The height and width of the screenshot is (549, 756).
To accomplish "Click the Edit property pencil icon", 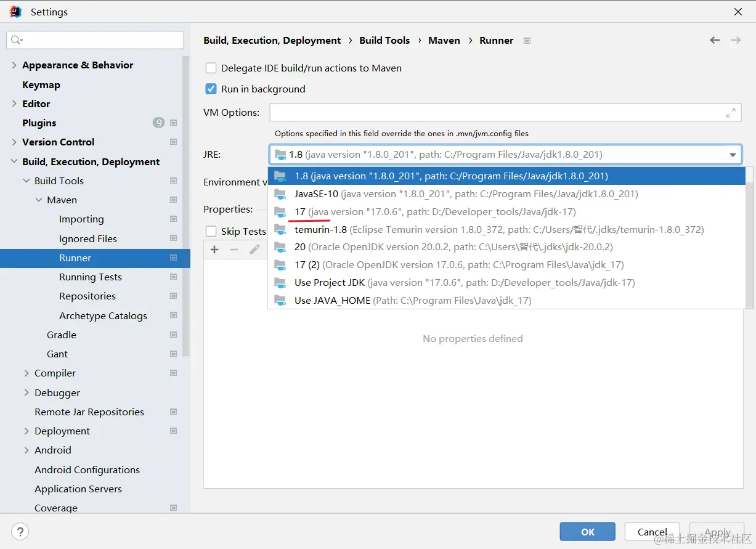I will coord(254,250).
